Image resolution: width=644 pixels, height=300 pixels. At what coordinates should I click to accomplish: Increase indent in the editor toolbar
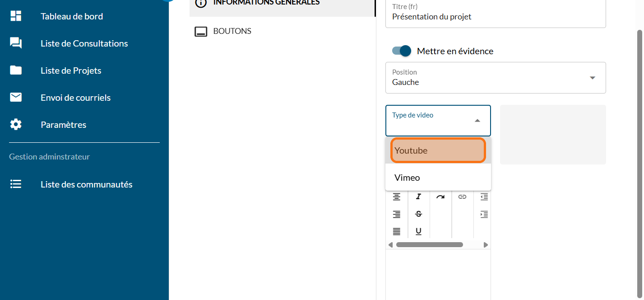pos(484,214)
